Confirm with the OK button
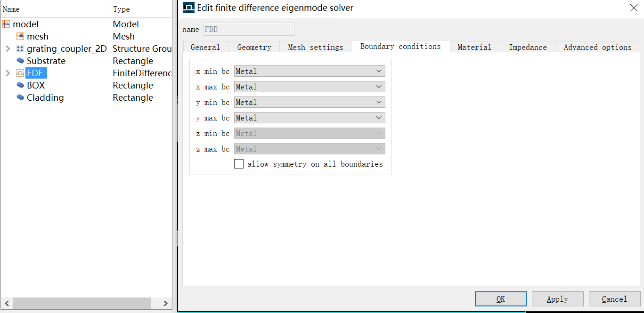644x313 pixels. 501,299
